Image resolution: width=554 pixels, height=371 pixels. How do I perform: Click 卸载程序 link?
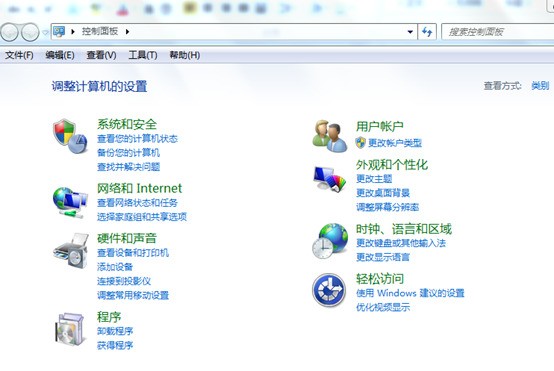115,331
